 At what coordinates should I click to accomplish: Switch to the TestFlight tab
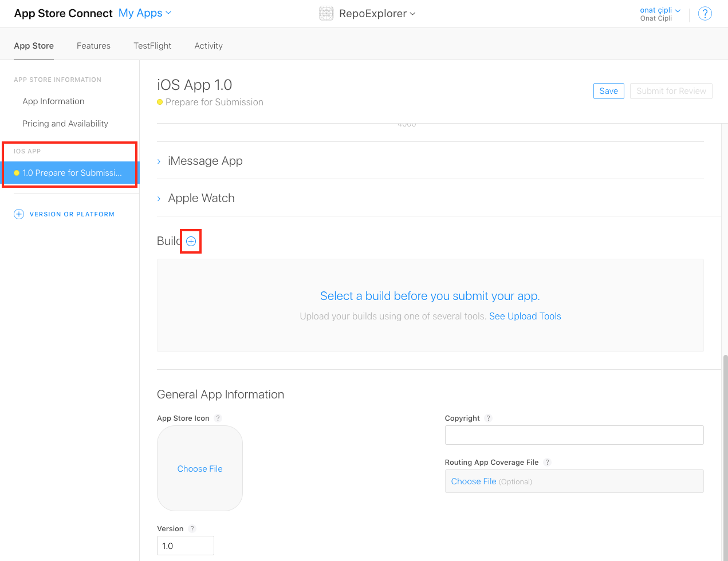click(x=152, y=46)
